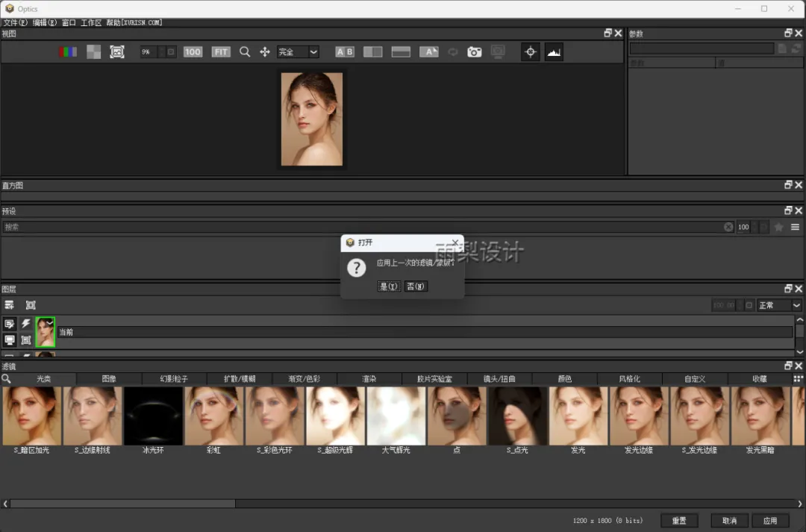Viewport: 806px width, 532px height.
Task: Open the 文件 menu
Action: click(15, 23)
